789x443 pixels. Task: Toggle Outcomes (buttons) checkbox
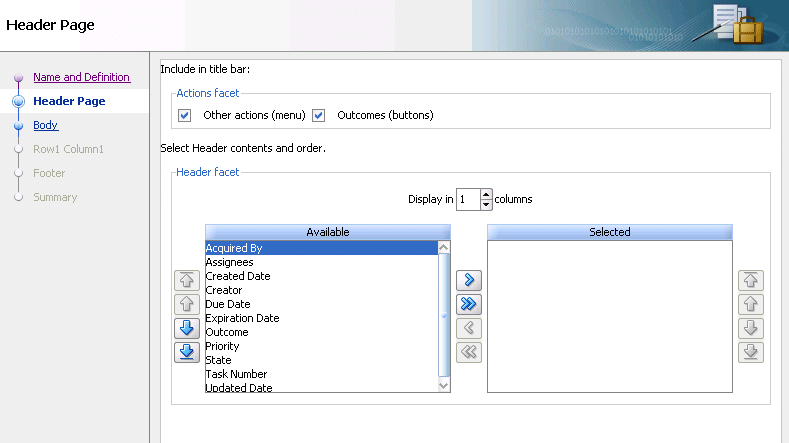point(319,116)
